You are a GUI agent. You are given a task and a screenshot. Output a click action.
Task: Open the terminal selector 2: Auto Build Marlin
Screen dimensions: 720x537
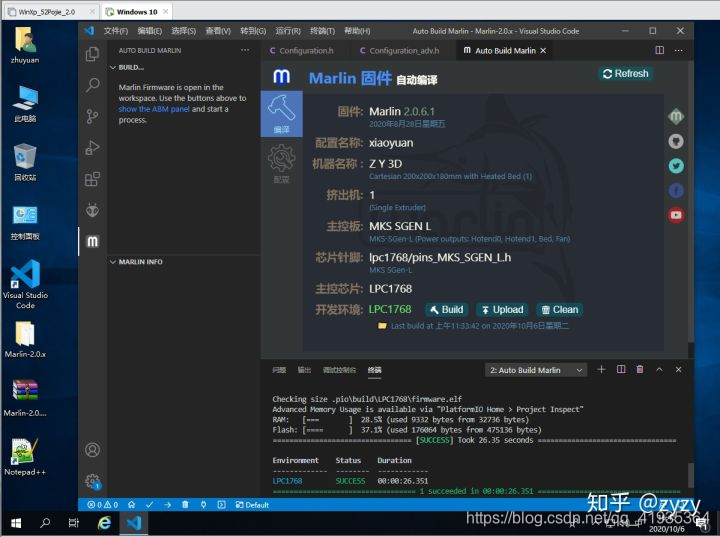[536, 370]
